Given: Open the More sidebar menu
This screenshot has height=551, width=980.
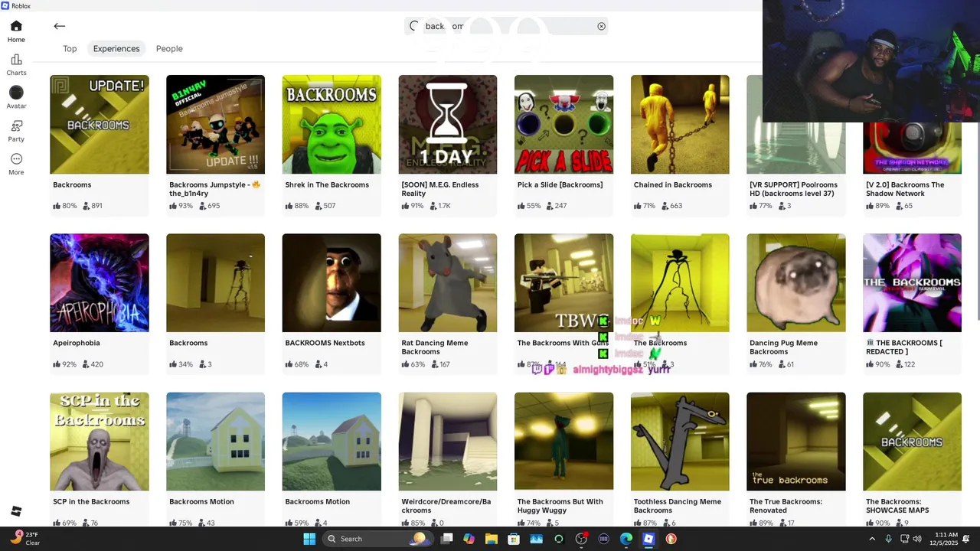Looking at the screenshot, I should tap(16, 164).
